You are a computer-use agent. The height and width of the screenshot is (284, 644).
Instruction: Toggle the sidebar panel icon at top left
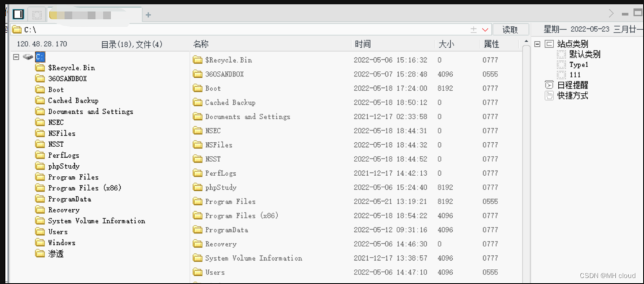point(18,15)
